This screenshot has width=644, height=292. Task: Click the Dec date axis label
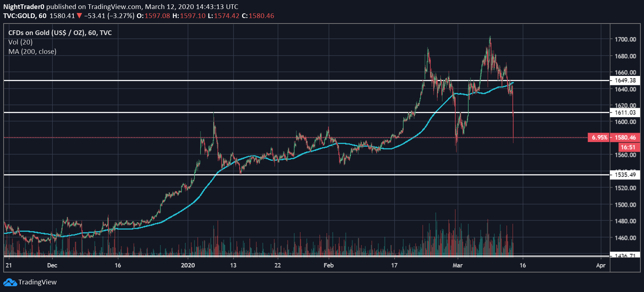[x=52, y=265]
